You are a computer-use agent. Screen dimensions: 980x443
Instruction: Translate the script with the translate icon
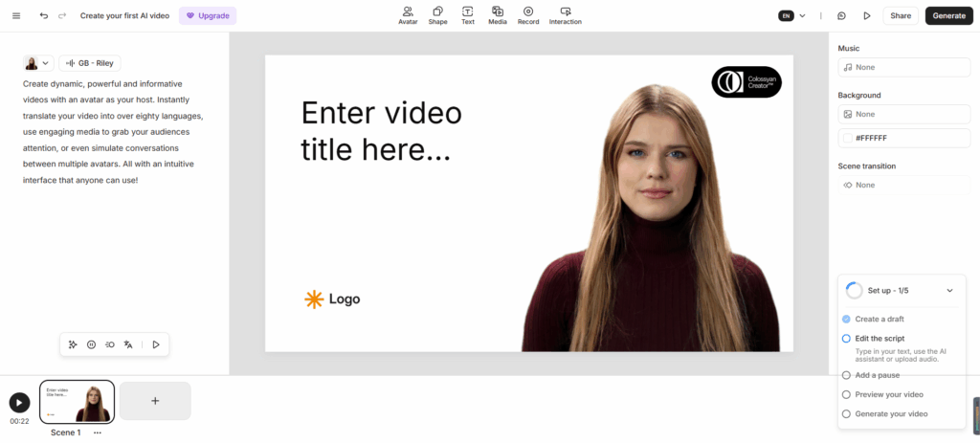click(x=128, y=344)
